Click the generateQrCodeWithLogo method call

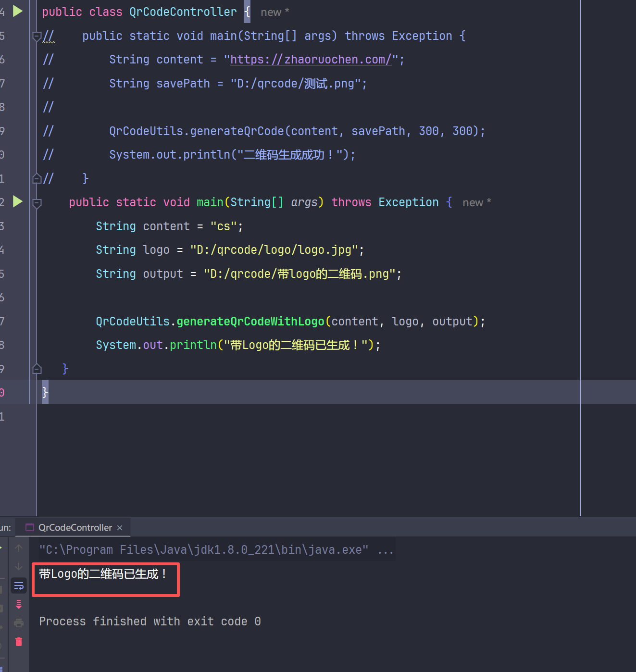250,322
